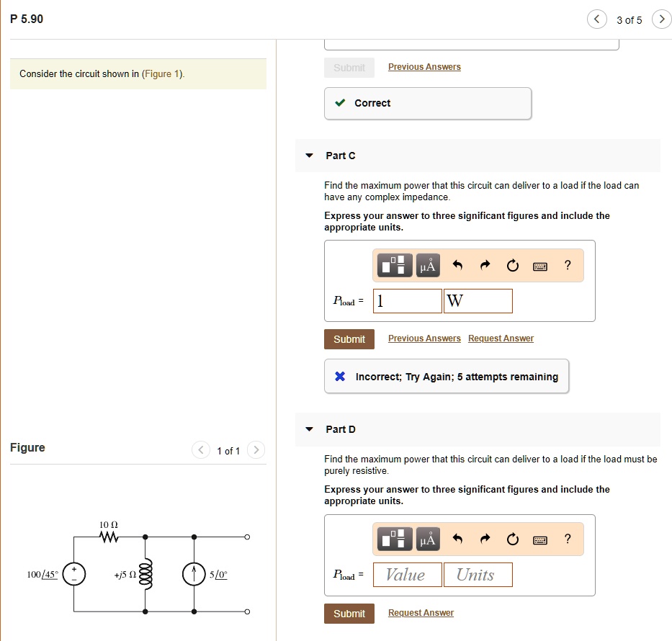Show keyboard shortcuts in Part D

point(540,540)
